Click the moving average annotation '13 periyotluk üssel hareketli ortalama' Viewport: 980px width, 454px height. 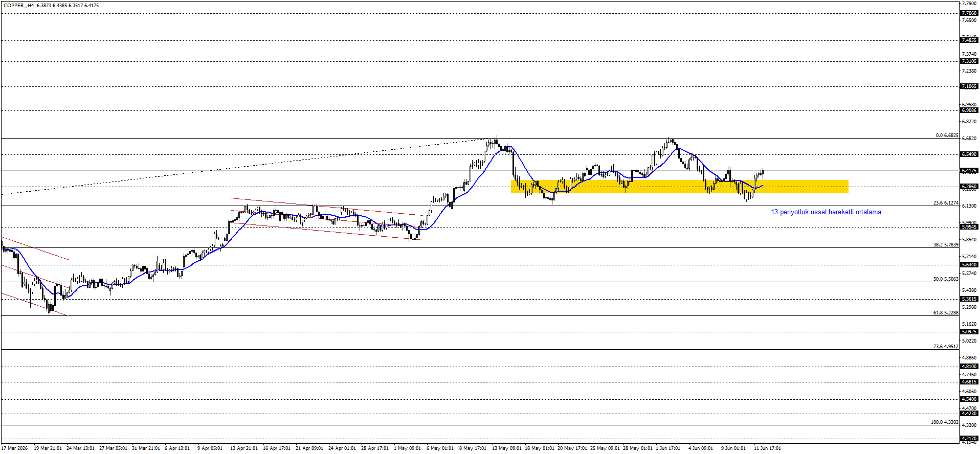[x=826, y=212]
